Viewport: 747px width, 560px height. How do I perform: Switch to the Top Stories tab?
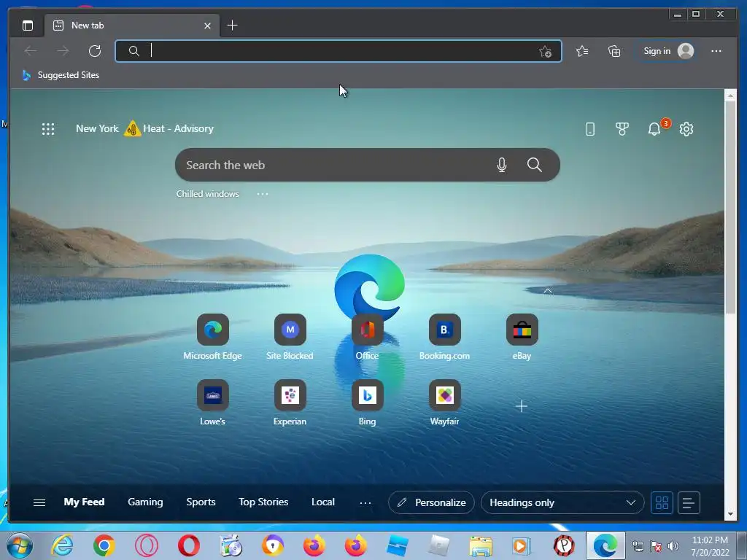(263, 502)
